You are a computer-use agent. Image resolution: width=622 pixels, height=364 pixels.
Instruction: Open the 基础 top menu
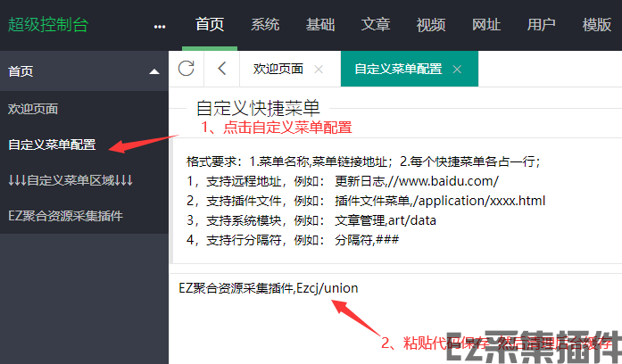pos(320,25)
